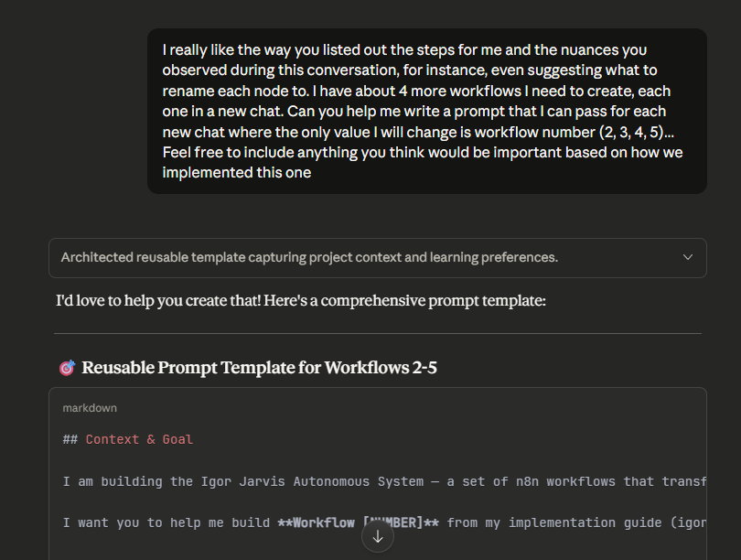Click the "## Context & Goal" line in the code
The image size is (741, 560).
(x=129, y=439)
